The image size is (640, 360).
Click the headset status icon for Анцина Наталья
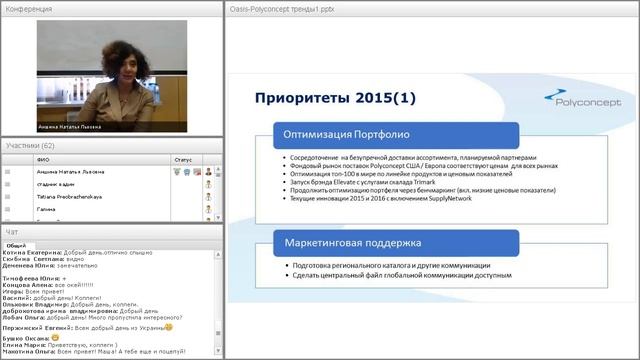pyautogui.click(x=187, y=172)
